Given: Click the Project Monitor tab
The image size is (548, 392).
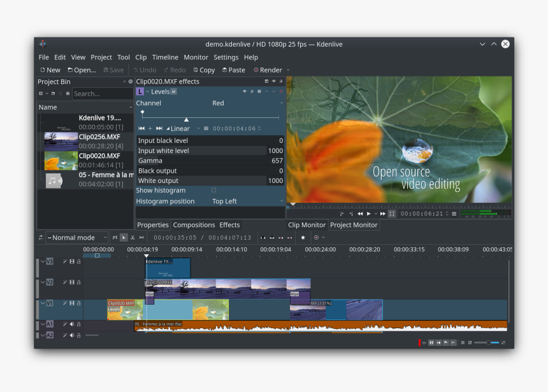Looking at the screenshot, I should click(354, 225).
